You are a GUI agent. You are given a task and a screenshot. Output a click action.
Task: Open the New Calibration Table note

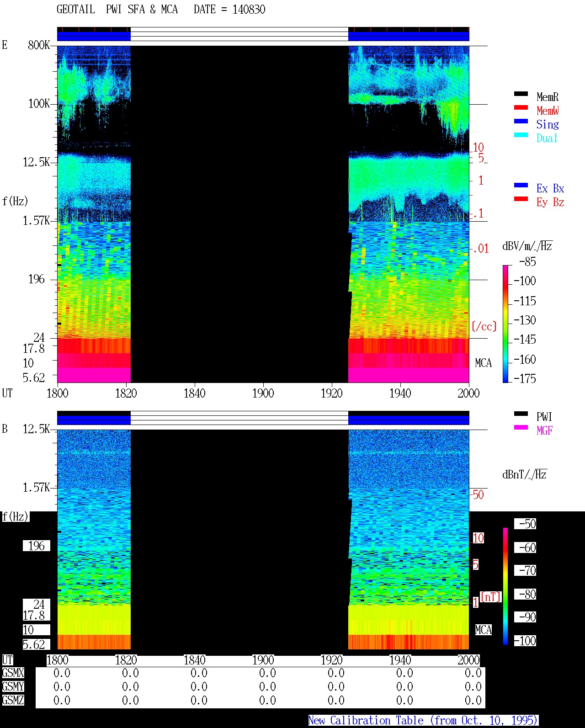tap(423, 721)
